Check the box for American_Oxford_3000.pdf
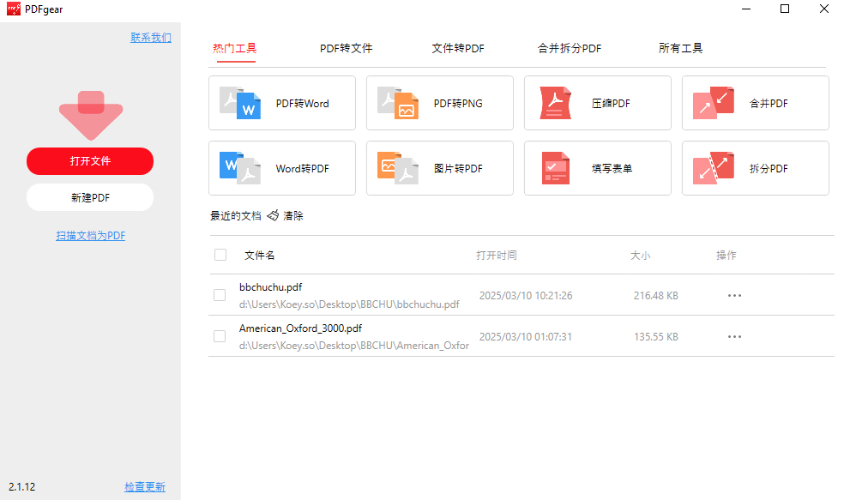Image resolution: width=844 pixels, height=500 pixels. [x=220, y=336]
